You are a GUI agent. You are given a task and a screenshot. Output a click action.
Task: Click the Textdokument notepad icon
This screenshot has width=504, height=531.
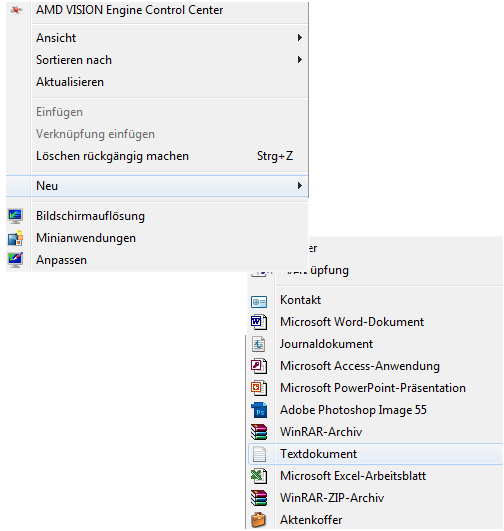[259, 454]
